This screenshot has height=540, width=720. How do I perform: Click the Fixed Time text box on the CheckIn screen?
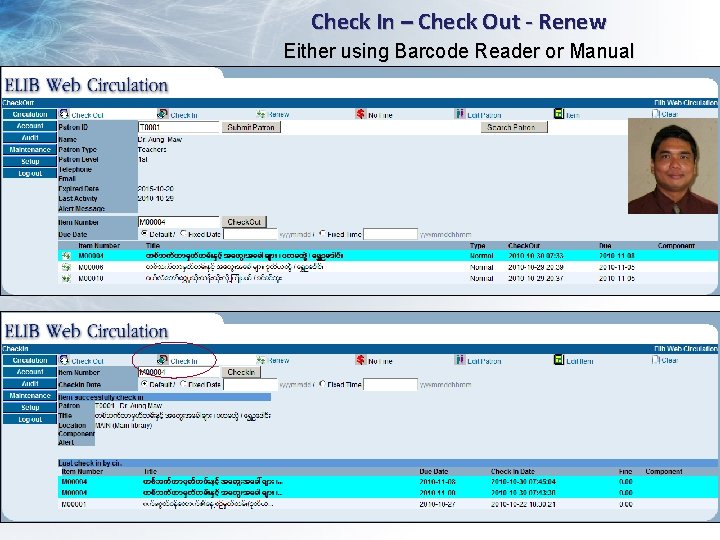pos(390,384)
